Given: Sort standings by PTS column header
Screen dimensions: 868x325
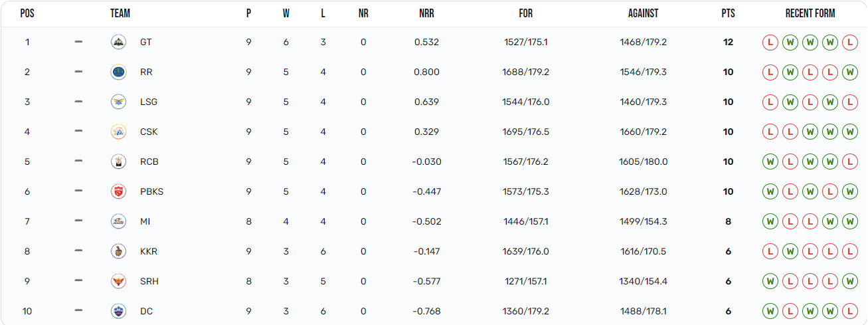Looking at the screenshot, I should (x=728, y=13).
